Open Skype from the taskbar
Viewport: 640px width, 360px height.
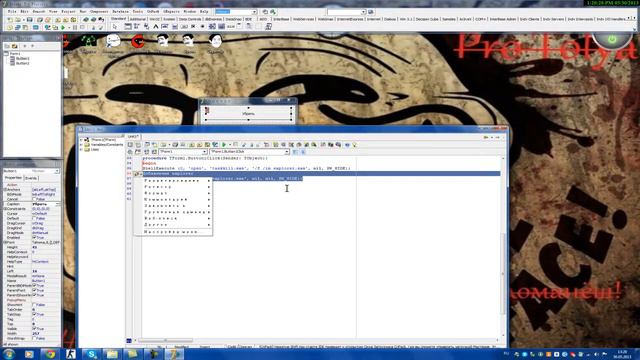92,354
